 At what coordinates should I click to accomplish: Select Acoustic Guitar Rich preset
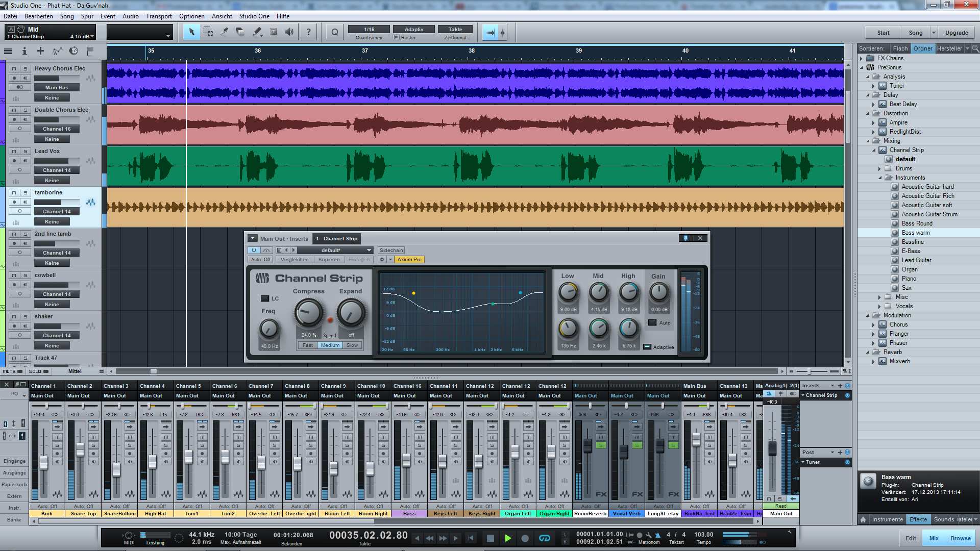[x=927, y=196]
